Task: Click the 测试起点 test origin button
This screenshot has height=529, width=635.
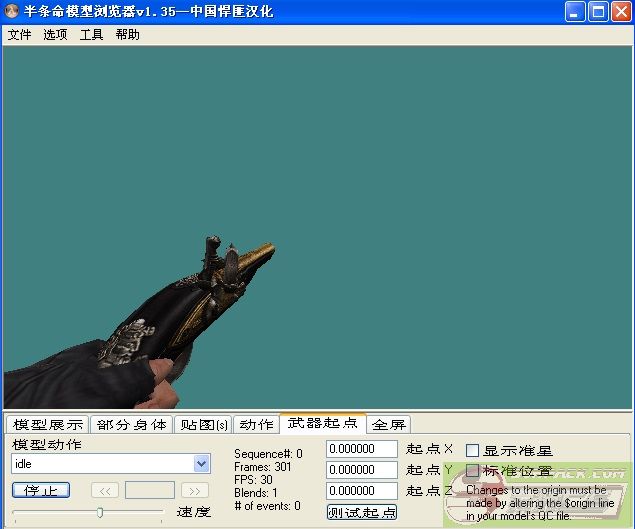Action: tap(362, 512)
